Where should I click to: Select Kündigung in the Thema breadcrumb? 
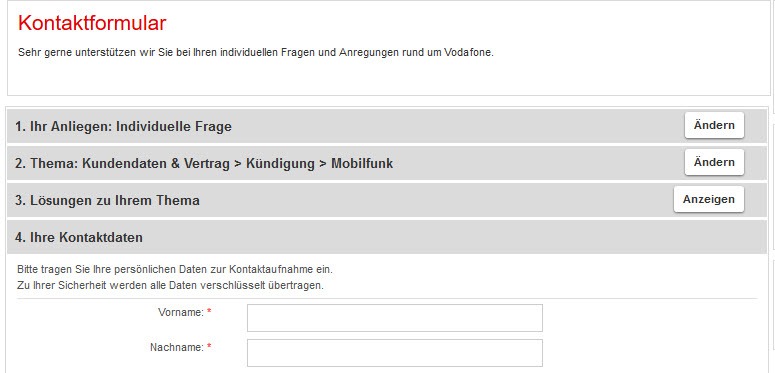point(279,164)
